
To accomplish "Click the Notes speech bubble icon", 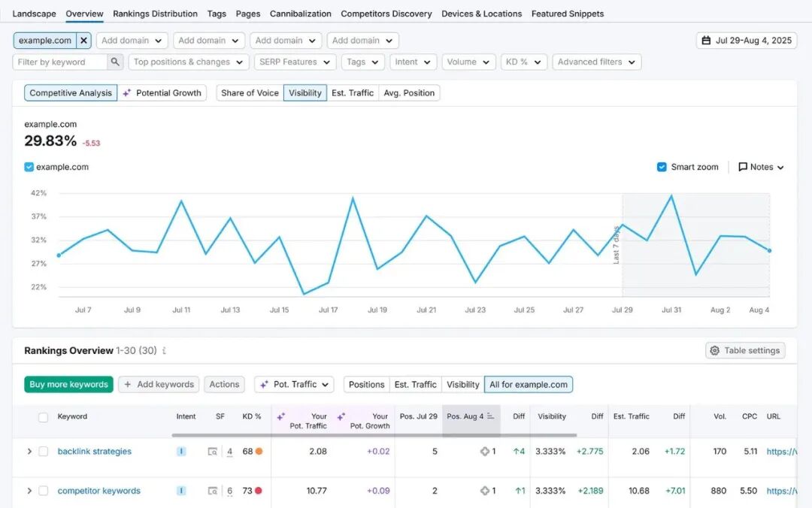I will pyautogui.click(x=743, y=167).
